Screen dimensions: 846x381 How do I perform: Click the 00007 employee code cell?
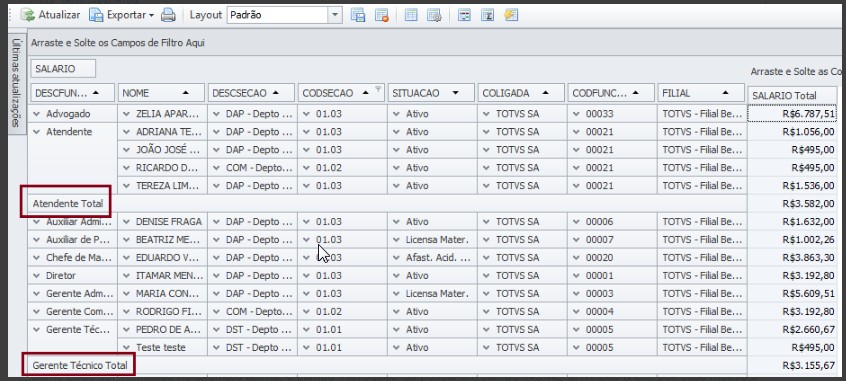[612, 240]
